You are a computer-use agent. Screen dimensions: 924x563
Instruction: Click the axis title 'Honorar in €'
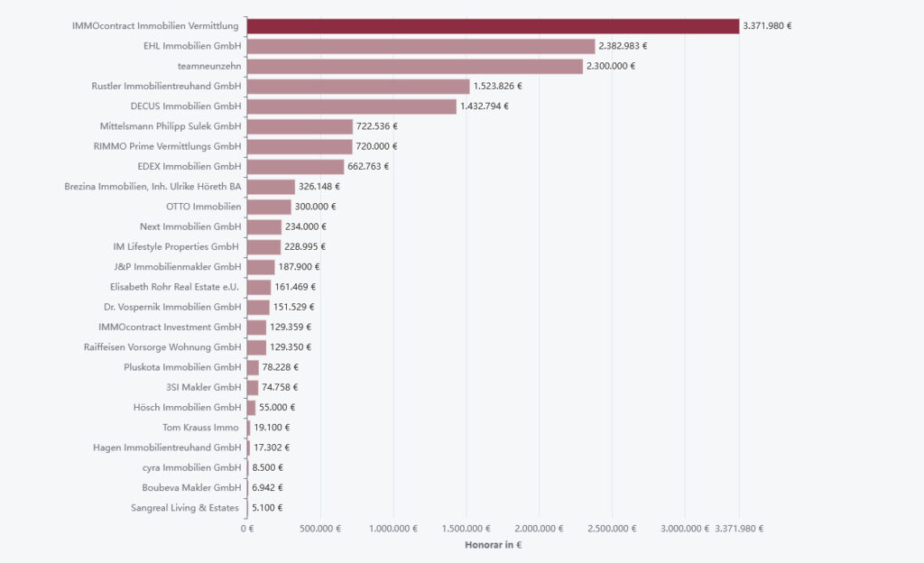[494, 545]
